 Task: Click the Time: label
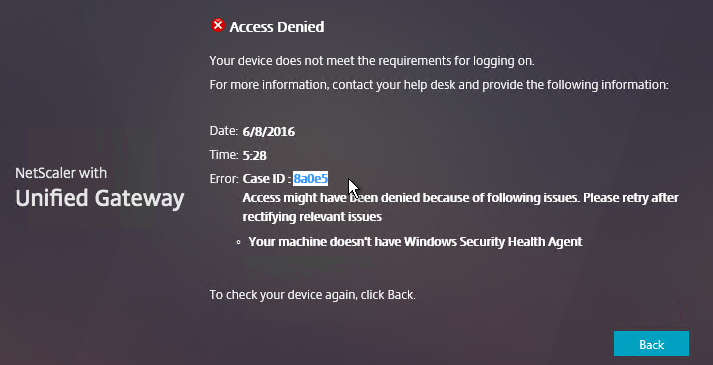pos(224,155)
